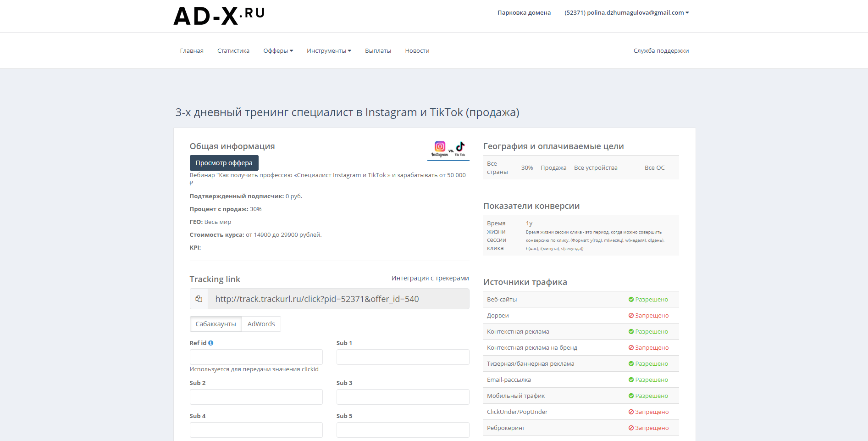Click the allowed icon for Мобильный трафик
The image size is (868, 441).
coord(631,396)
